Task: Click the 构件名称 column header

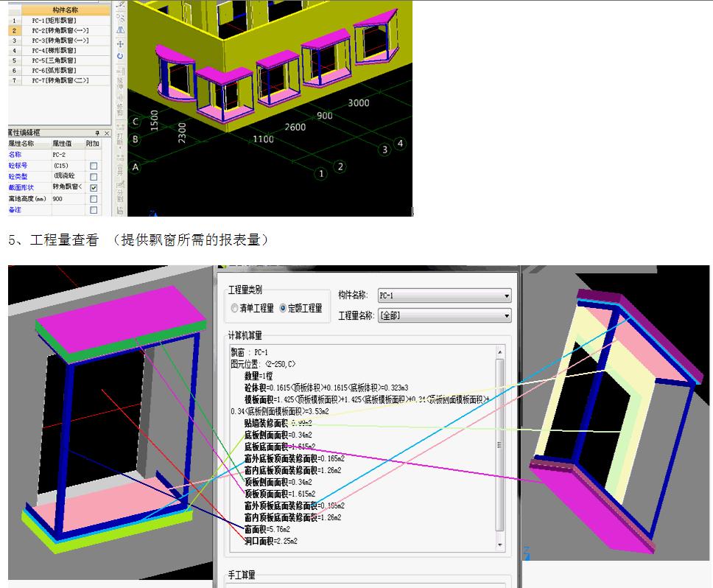Action: 66,10
